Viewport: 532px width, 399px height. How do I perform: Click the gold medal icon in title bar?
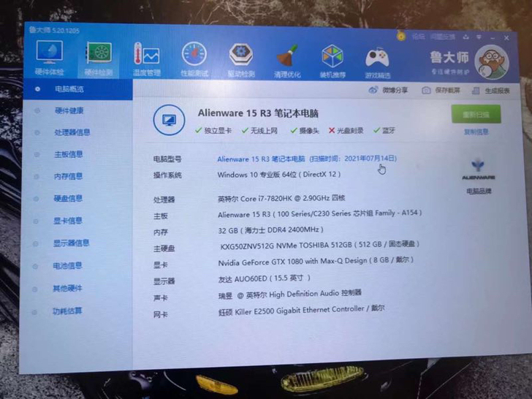coord(401,36)
